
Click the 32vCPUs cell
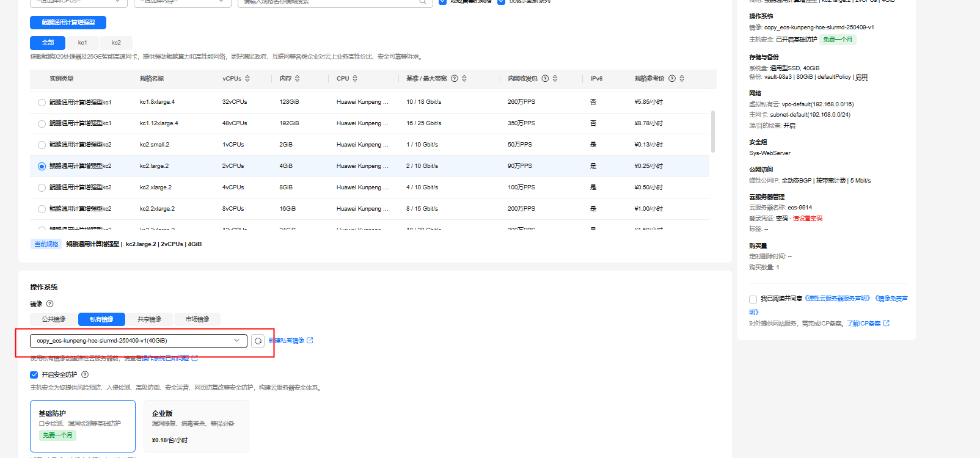tap(235, 102)
